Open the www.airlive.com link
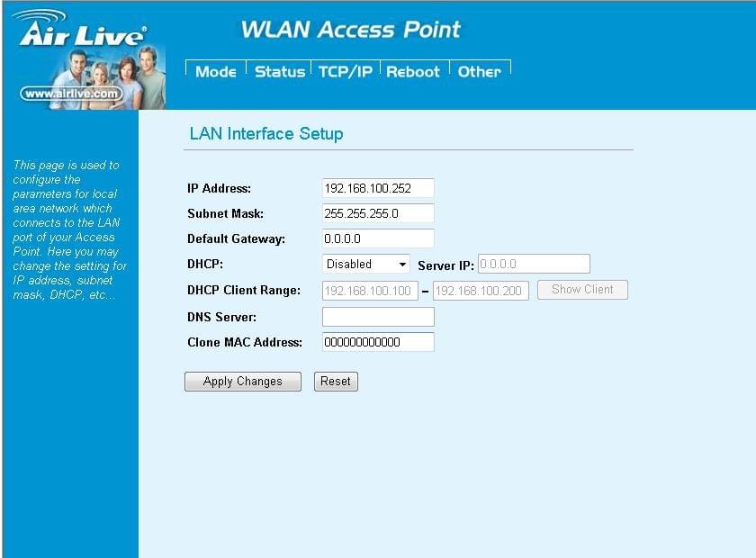This screenshot has height=558, width=756. (70, 93)
